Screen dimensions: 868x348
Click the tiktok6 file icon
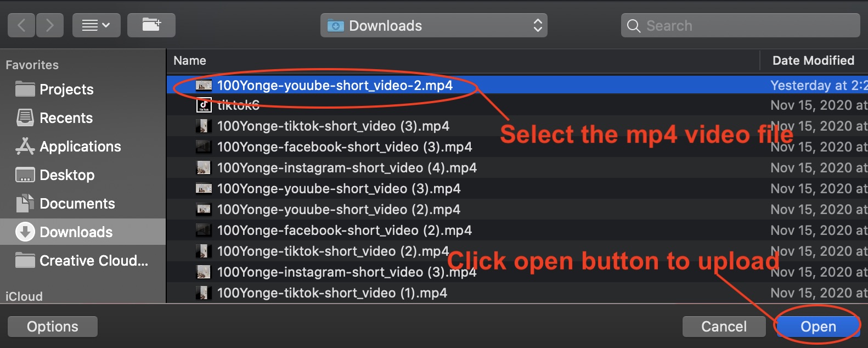(204, 105)
